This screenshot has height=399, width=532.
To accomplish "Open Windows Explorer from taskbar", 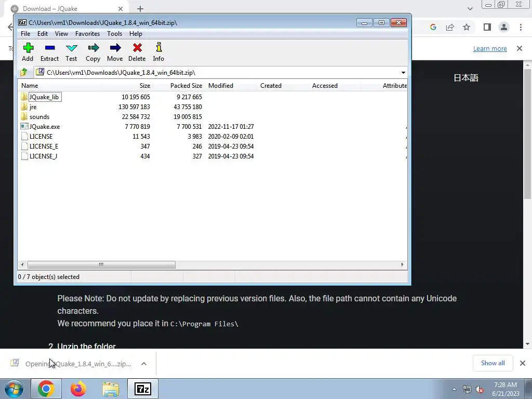I will point(111,389).
